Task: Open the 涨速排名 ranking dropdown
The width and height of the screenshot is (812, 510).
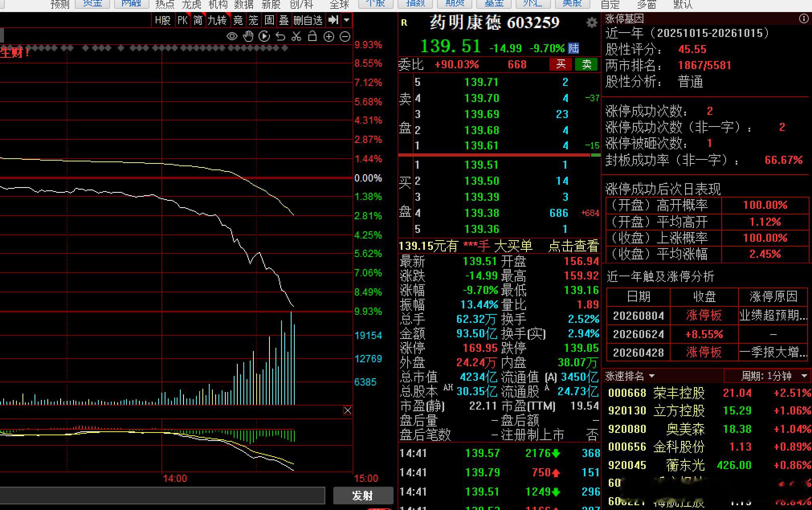Action: coord(630,376)
